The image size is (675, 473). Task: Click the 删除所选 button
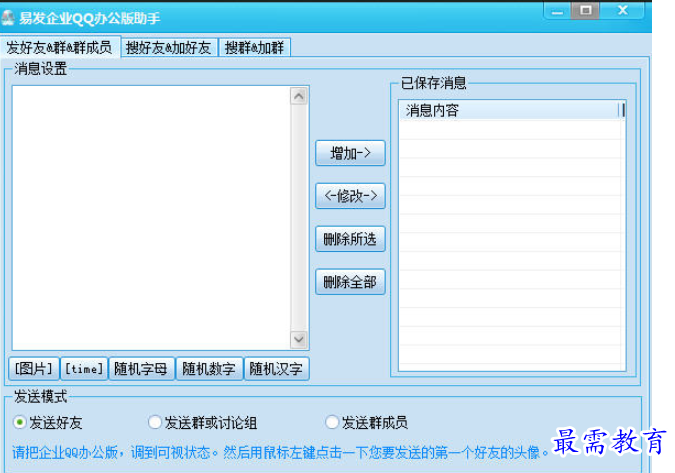[350, 239]
